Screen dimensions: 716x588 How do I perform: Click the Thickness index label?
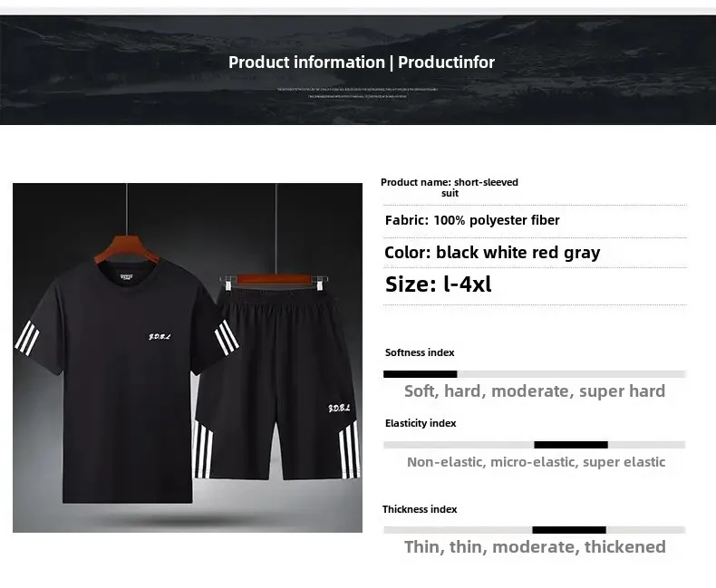click(420, 509)
